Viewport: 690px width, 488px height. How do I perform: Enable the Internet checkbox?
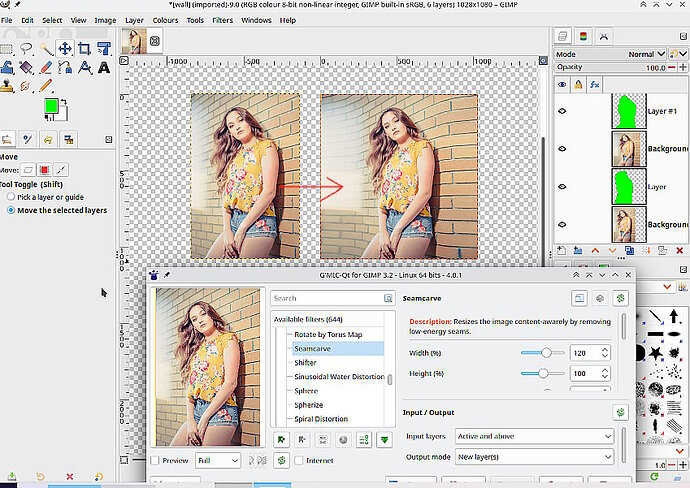[299, 460]
